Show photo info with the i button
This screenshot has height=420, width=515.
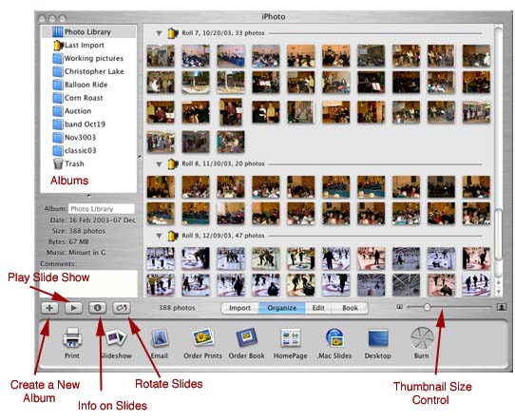98,308
